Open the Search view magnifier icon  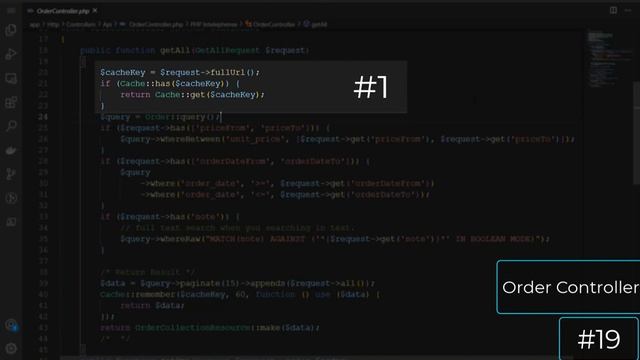pyautogui.click(x=11, y=126)
